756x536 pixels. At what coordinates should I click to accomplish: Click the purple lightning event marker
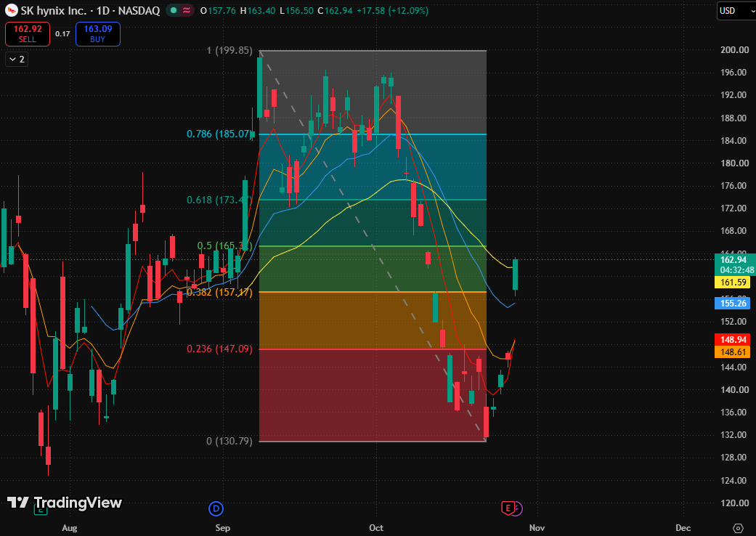(517, 508)
